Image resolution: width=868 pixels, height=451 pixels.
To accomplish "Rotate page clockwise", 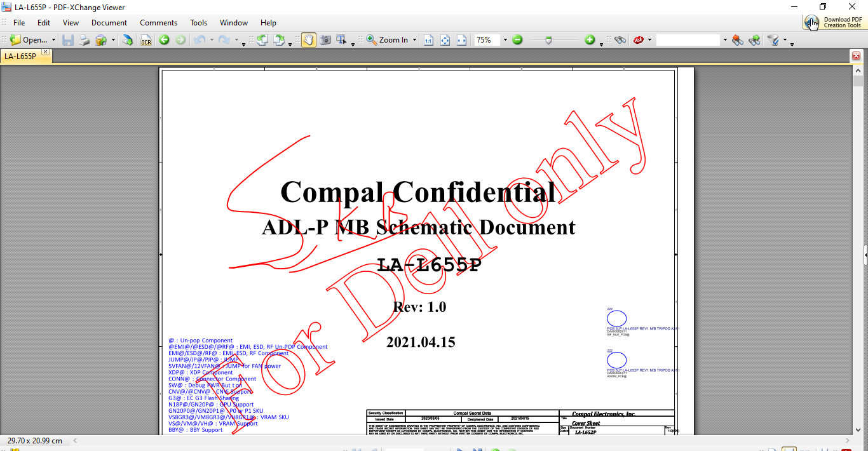I will click(278, 40).
